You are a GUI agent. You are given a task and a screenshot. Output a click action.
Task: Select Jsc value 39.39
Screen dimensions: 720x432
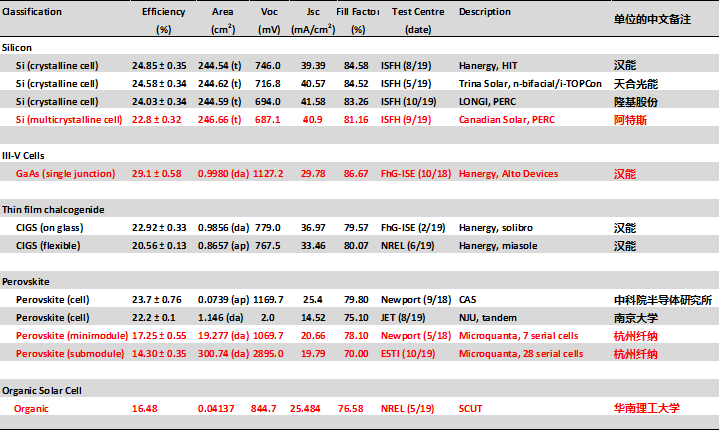click(313, 66)
